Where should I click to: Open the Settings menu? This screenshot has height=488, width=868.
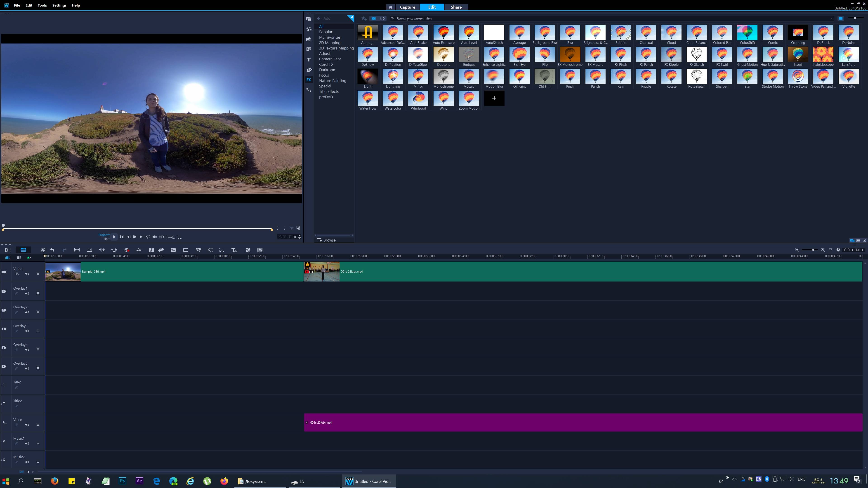[59, 5]
